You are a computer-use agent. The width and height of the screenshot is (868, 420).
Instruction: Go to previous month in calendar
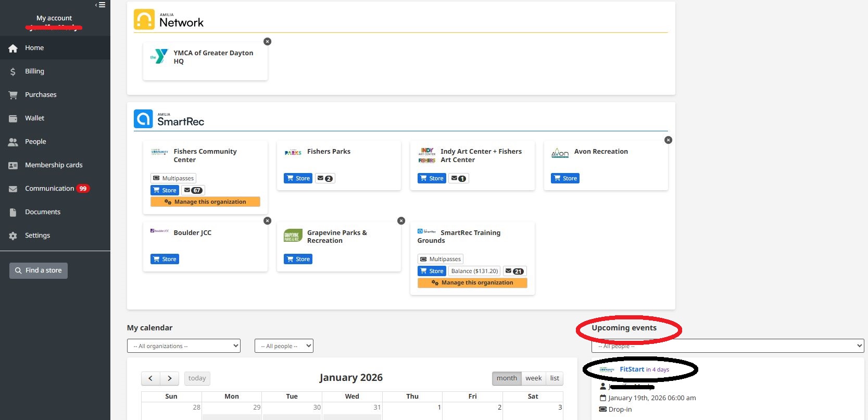tap(150, 378)
